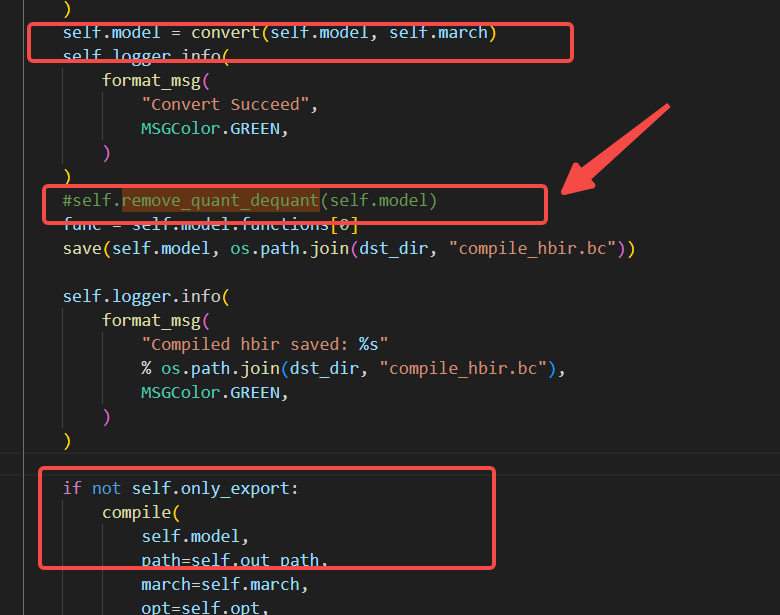Click MSGColor.GREEN below "Convert Succeed"
780x615 pixels.
coord(214,128)
